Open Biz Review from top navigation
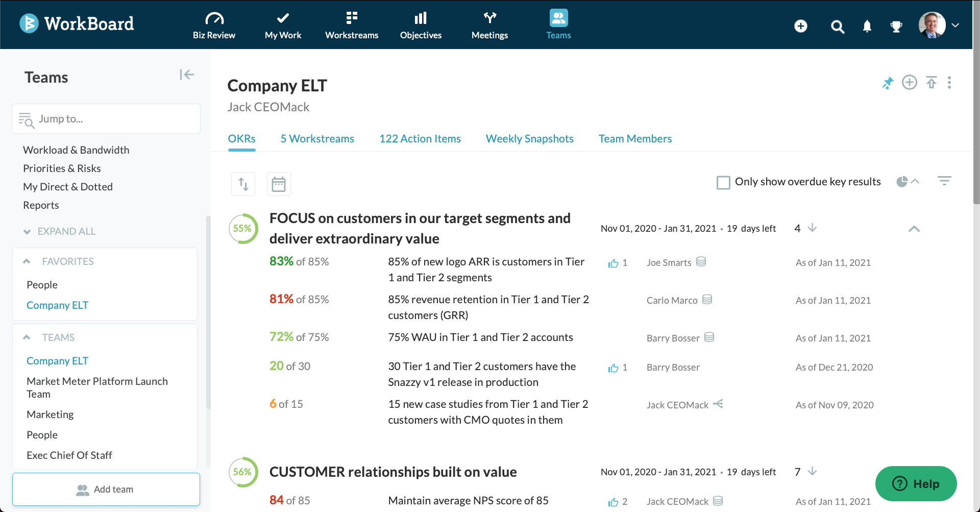Screen dimensions: 980x512 214,25
